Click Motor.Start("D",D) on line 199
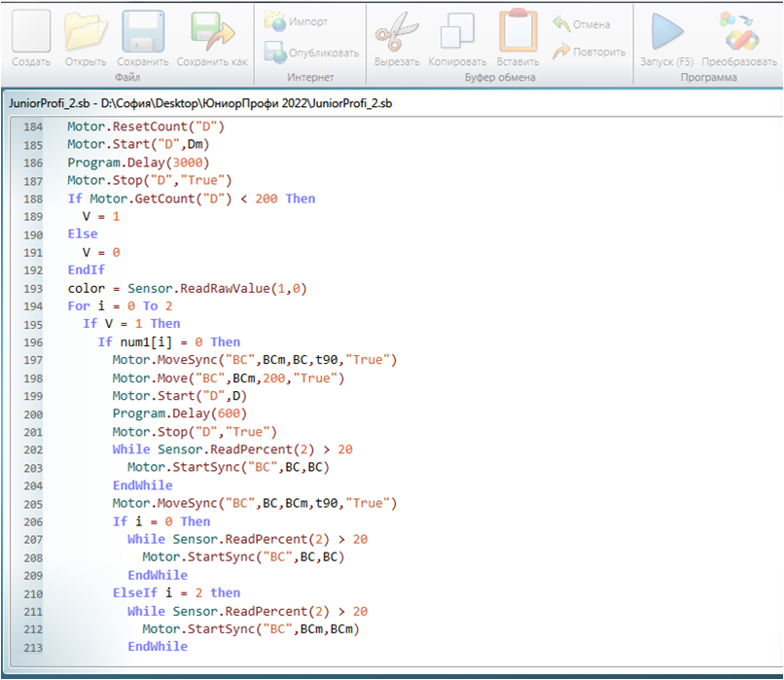 (x=180, y=396)
